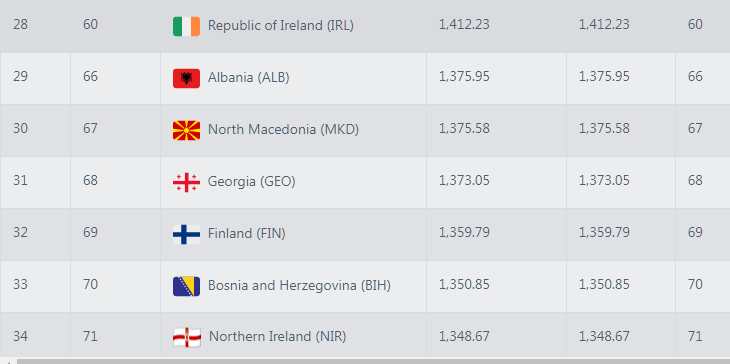Select the Finland (FIN) team name
730x364 pixels.
[247, 233]
